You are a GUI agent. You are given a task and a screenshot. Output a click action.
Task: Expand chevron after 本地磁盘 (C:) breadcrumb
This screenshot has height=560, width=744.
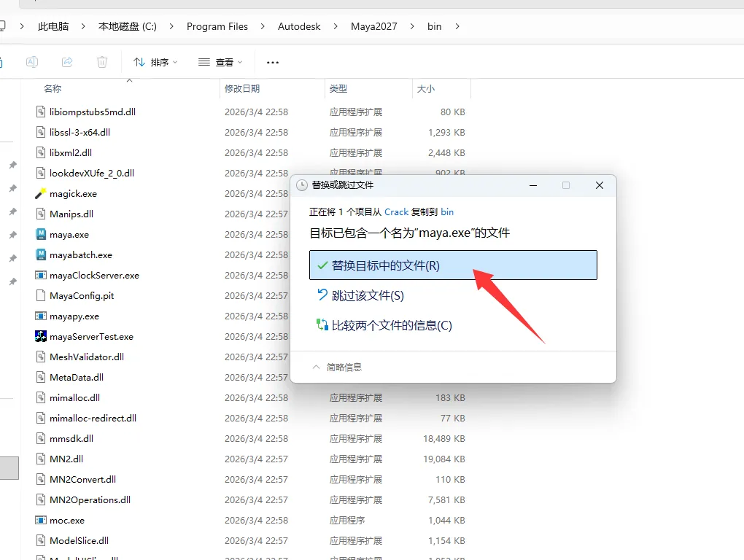click(171, 26)
